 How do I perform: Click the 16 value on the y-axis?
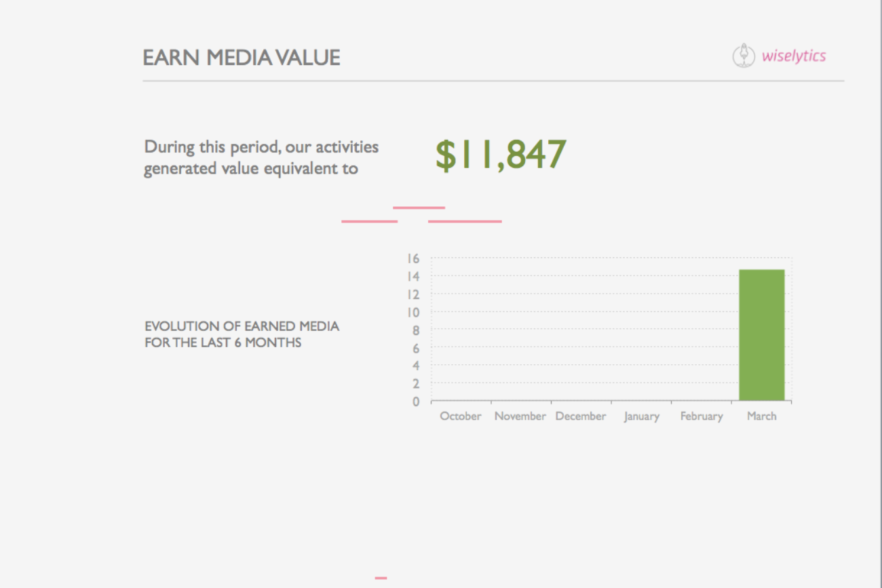[x=413, y=258]
